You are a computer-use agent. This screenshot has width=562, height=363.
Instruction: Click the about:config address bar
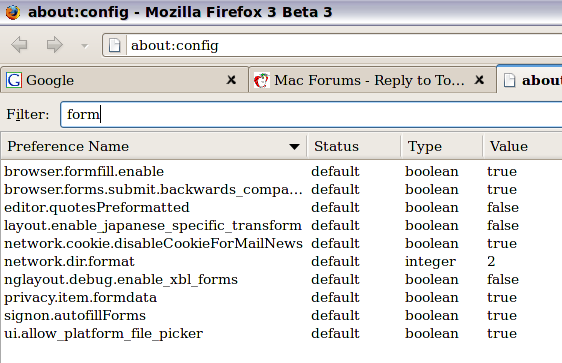344,46
